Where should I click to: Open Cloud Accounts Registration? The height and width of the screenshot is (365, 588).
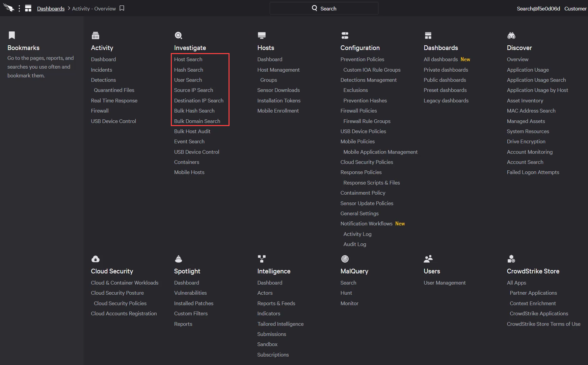point(124,314)
